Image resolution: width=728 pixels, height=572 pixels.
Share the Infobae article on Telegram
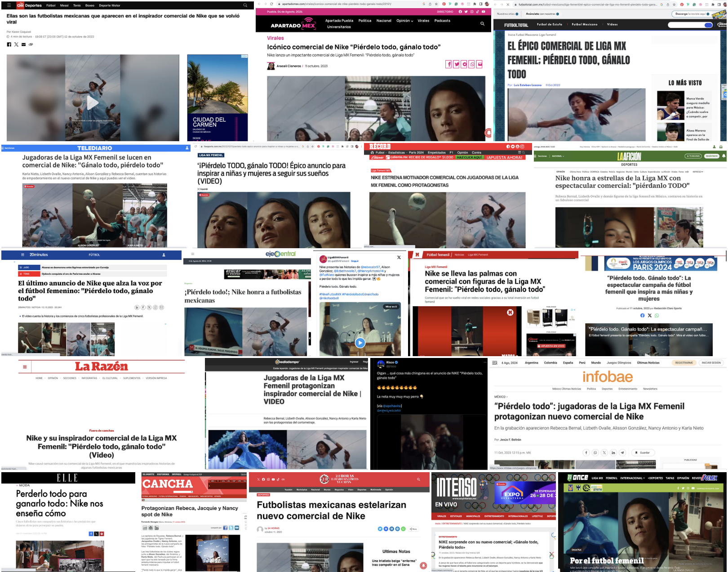[x=622, y=452]
